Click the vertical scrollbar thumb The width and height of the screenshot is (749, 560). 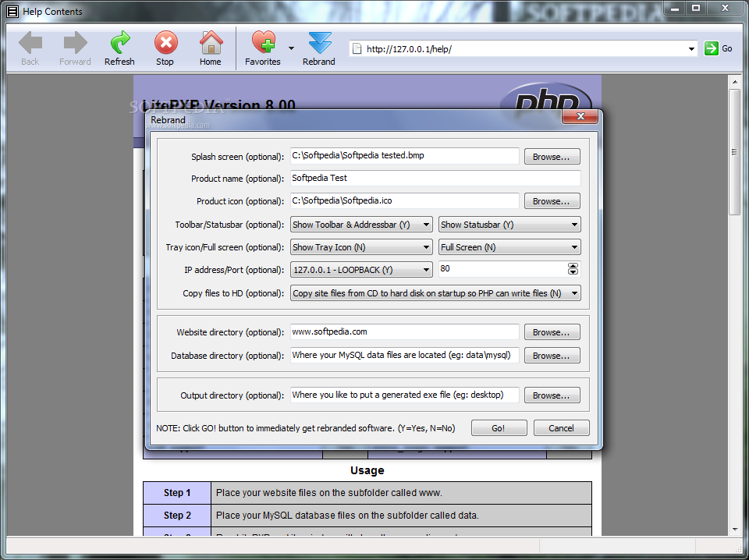735,152
